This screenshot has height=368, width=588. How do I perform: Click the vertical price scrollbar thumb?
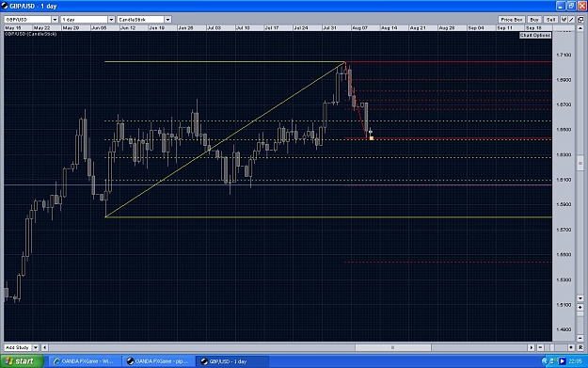[x=580, y=163]
